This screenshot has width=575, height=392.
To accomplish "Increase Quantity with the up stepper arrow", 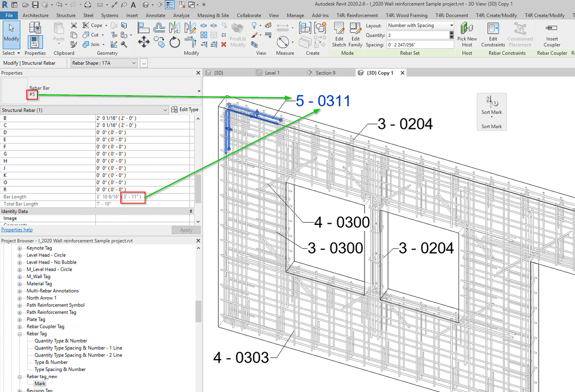I will coord(452,33).
